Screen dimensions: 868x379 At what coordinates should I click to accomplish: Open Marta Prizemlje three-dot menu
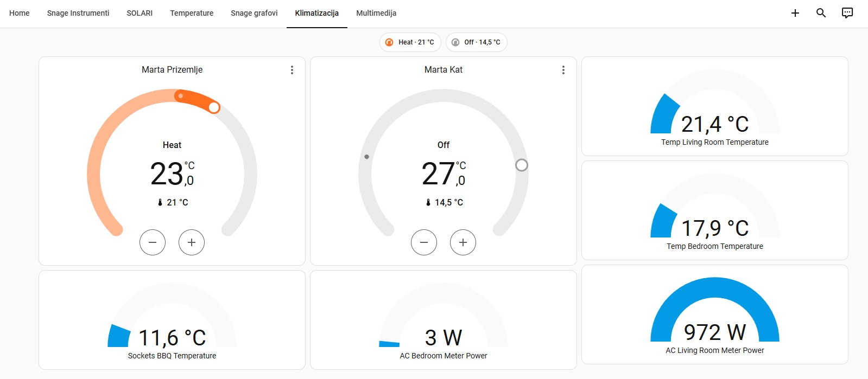tap(292, 70)
